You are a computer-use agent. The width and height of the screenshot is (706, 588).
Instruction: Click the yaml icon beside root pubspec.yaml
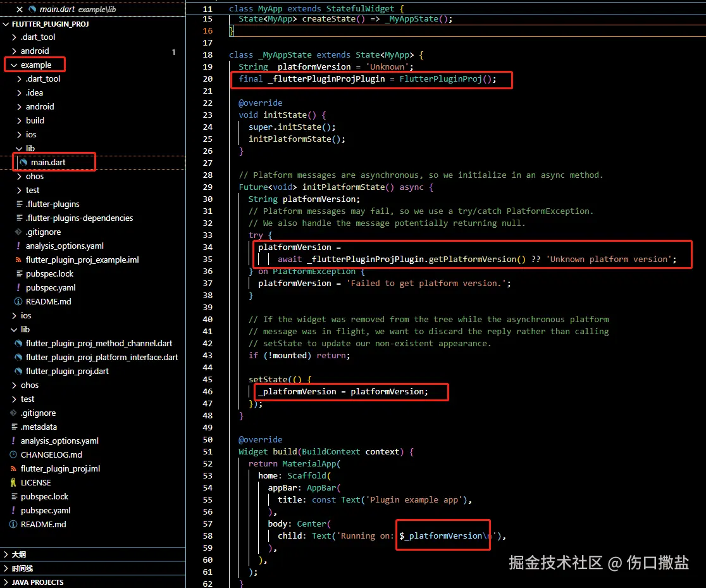click(x=13, y=511)
